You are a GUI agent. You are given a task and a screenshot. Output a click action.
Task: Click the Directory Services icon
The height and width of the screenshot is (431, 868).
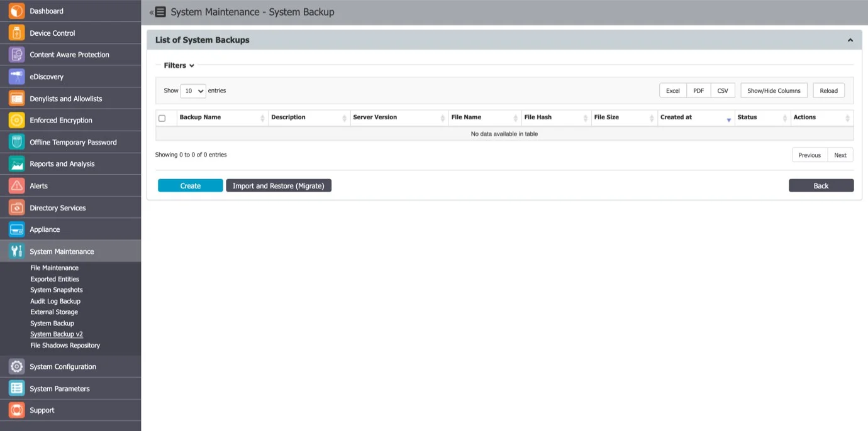[x=17, y=207]
